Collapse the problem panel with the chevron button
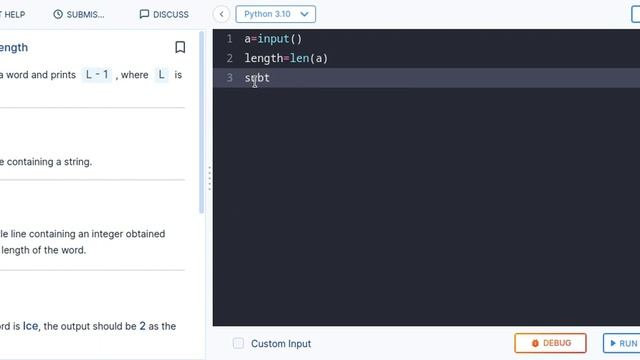Viewport: 640px width, 360px height. 221,14
